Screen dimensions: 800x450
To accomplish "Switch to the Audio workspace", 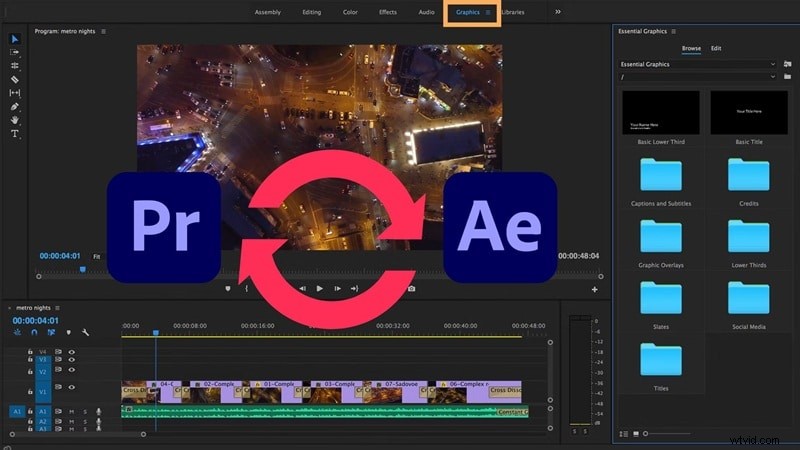I will [427, 12].
